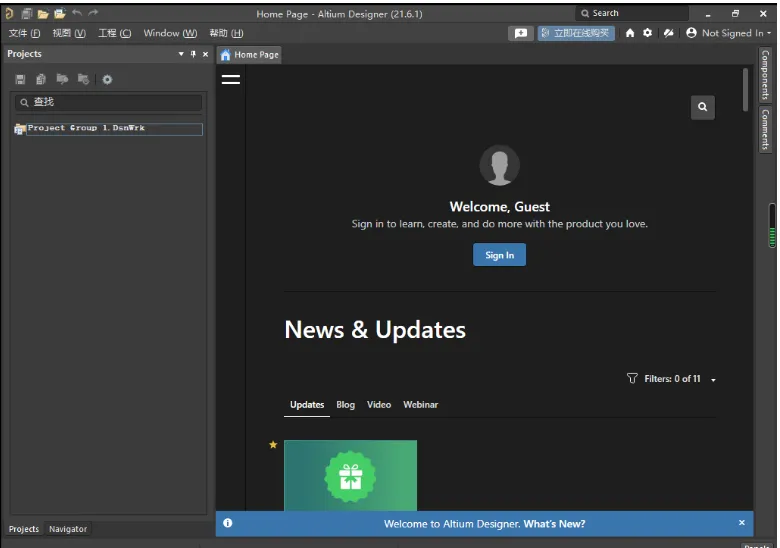Open the hamburger menu on Home Page

231,79
